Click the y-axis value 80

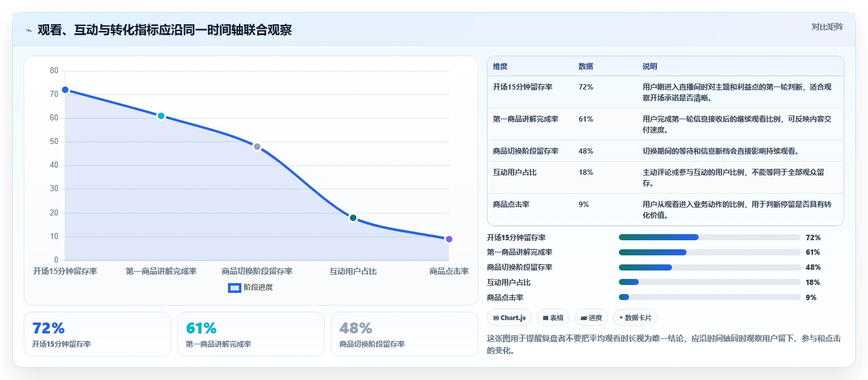pos(54,71)
